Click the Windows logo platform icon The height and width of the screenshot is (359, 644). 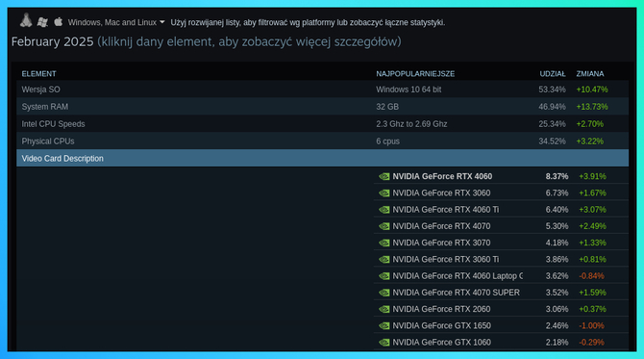click(x=42, y=22)
